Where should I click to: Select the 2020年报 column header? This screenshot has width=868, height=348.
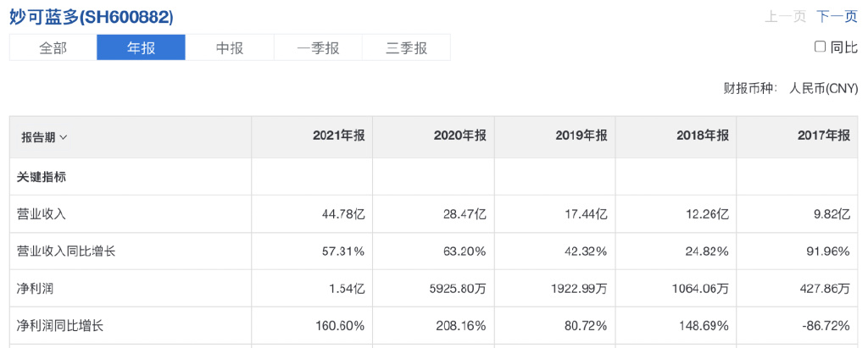(459, 136)
